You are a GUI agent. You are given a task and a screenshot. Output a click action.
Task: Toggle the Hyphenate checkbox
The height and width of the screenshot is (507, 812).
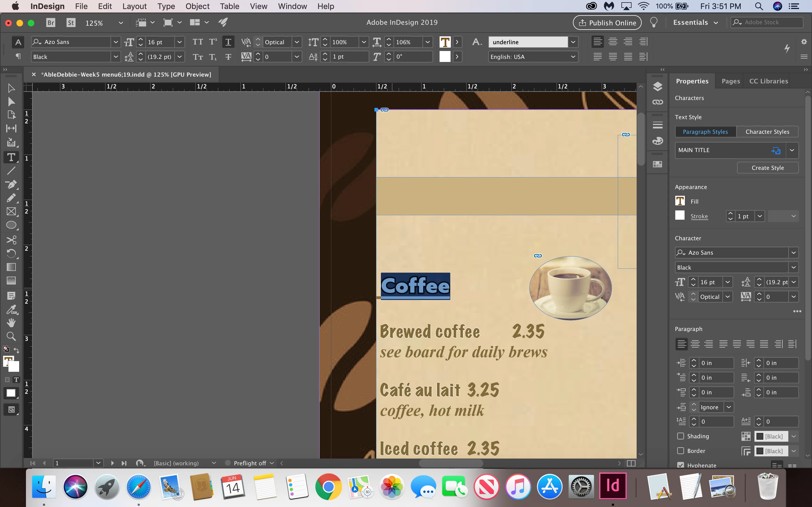pos(680,465)
